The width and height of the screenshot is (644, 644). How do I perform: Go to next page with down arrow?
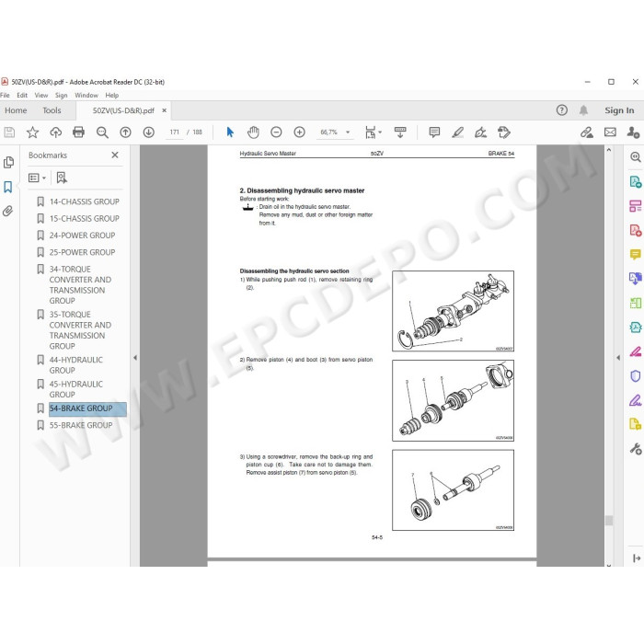[149, 132]
